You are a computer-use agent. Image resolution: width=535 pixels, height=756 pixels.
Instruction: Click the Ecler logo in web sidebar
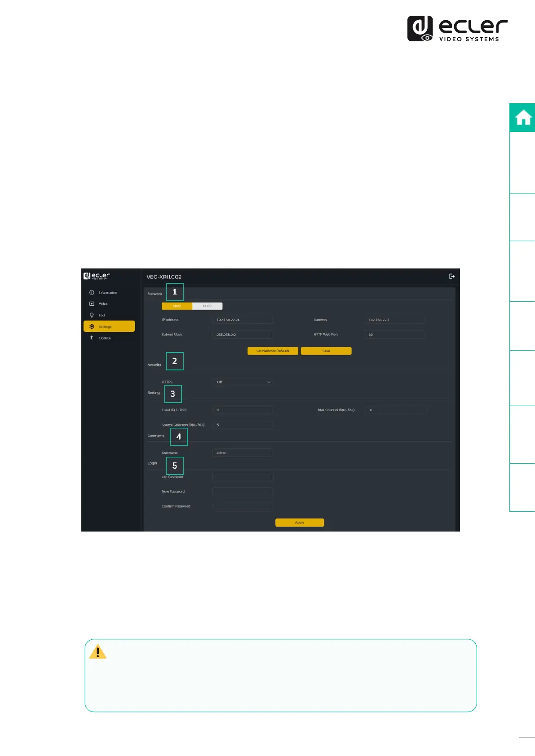pos(97,276)
